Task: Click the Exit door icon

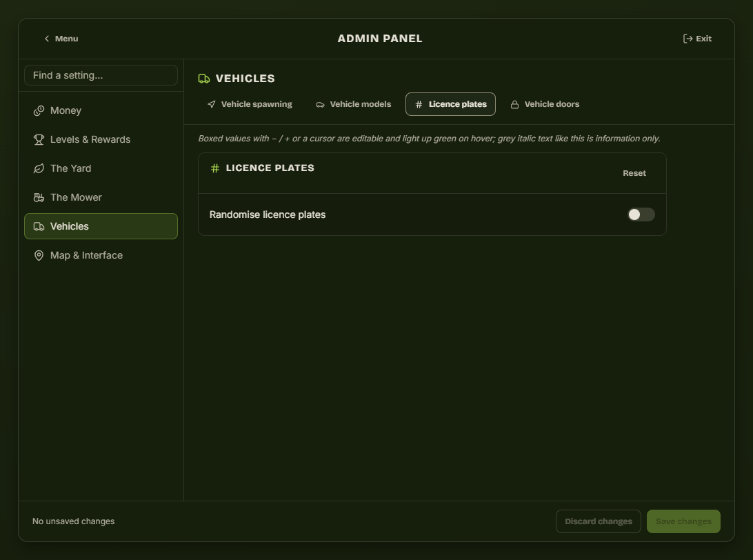Action: pos(687,39)
